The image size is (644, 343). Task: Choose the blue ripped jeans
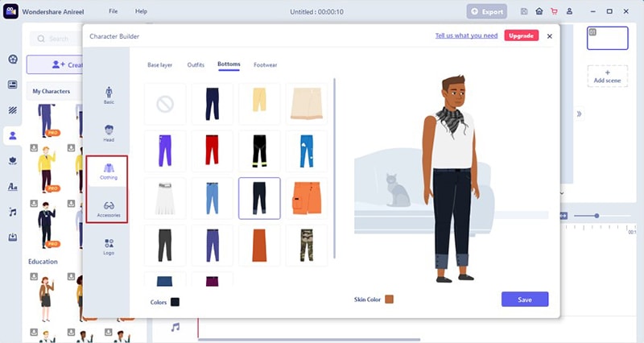coord(307,151)
